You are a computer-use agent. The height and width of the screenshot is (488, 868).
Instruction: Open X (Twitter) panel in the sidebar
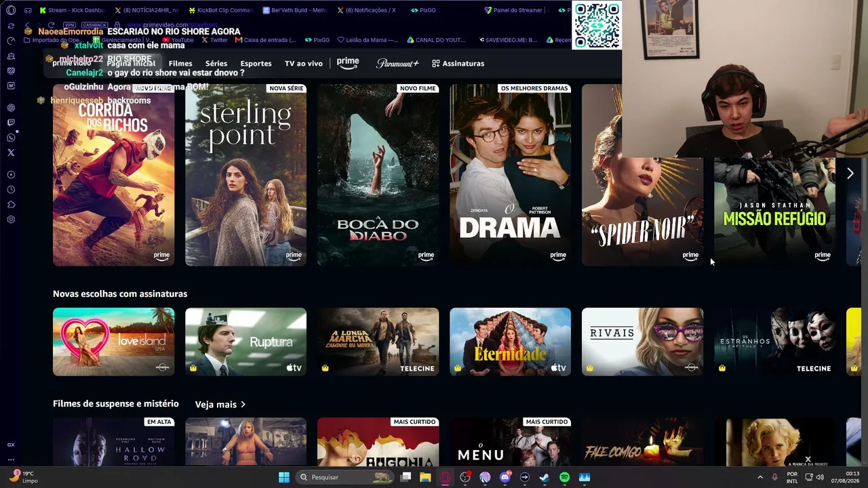(11, 152)
